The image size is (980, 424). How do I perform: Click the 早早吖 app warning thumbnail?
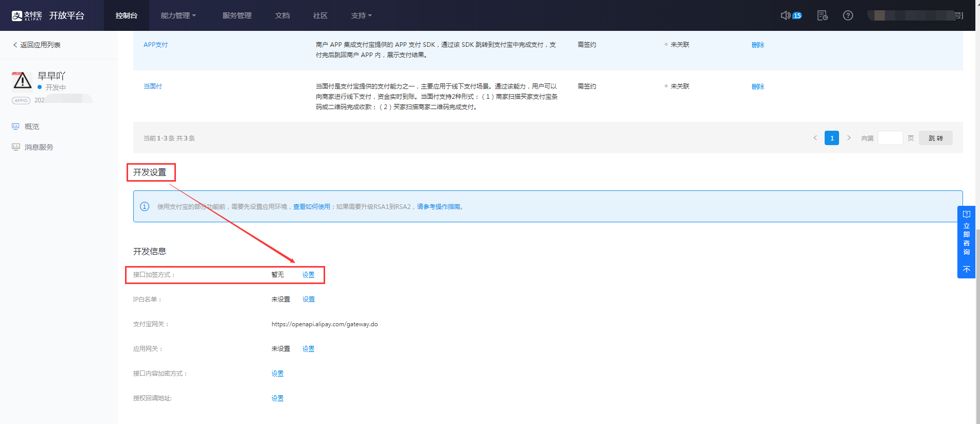[22, 81]
